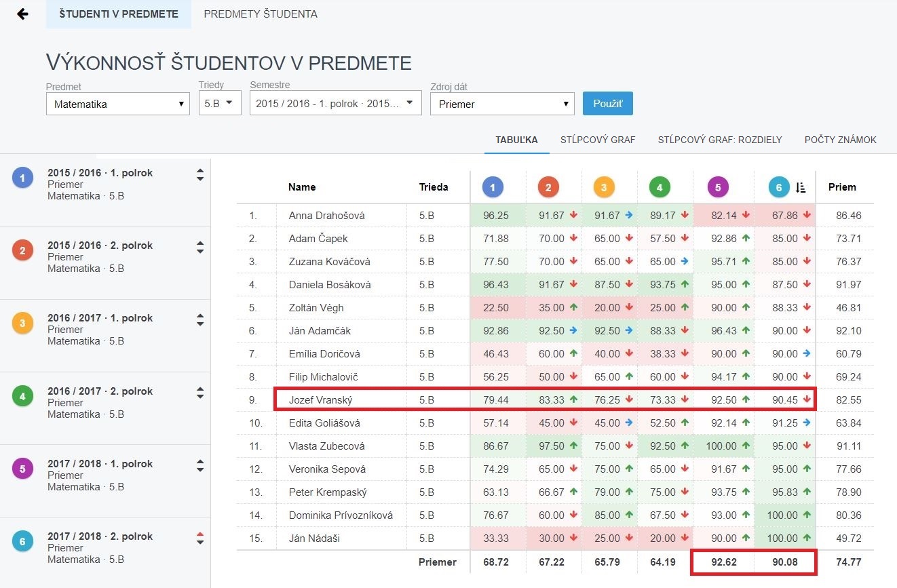This screenshot has height=588, width=897.
Task: Open the Predmet dropdown showing Matematika
Action: 118,104
